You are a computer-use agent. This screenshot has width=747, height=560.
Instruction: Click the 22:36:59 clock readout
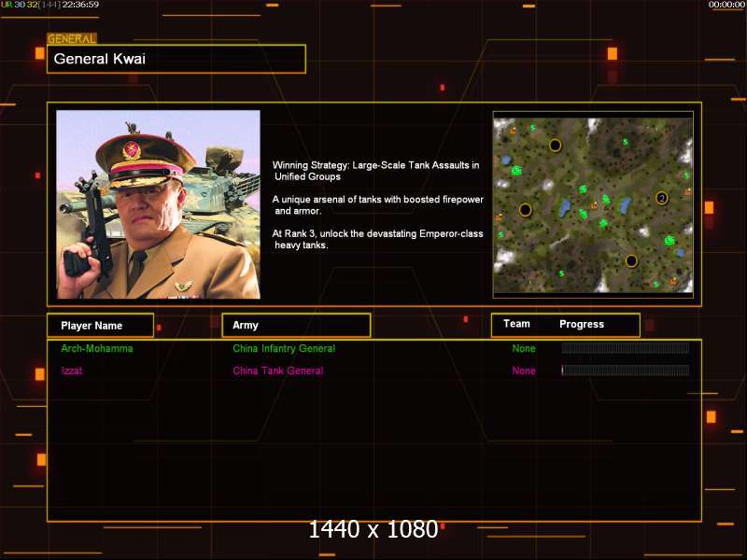pos(80,5)
